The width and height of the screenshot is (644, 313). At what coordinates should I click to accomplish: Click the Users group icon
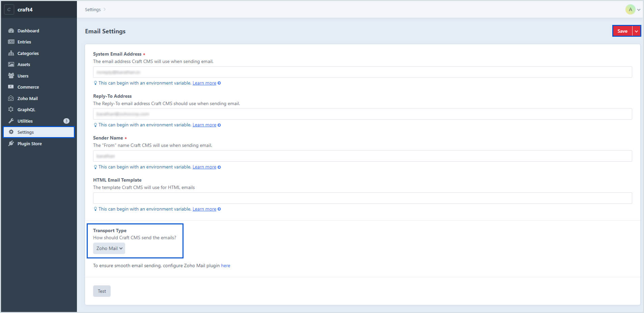coord(11,76)
